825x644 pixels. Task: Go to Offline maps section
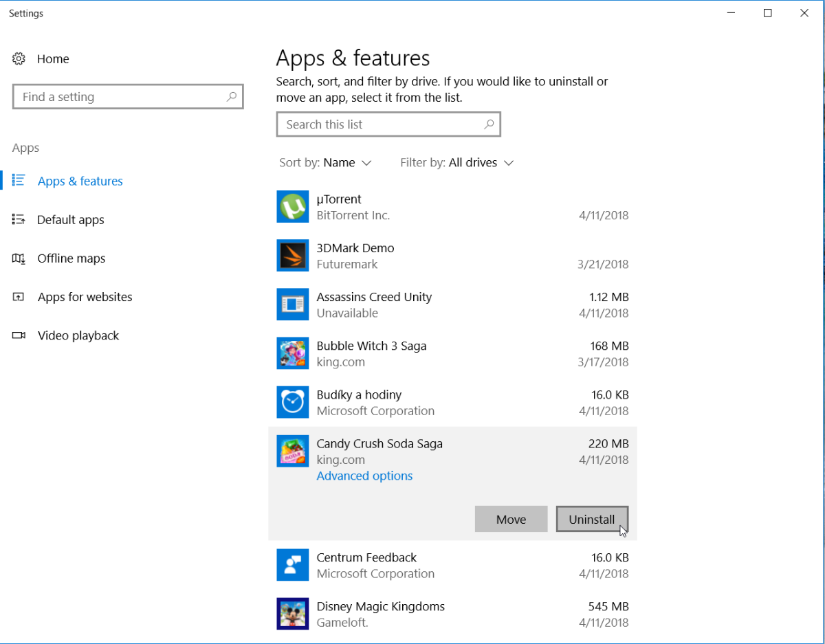(71, 258)
